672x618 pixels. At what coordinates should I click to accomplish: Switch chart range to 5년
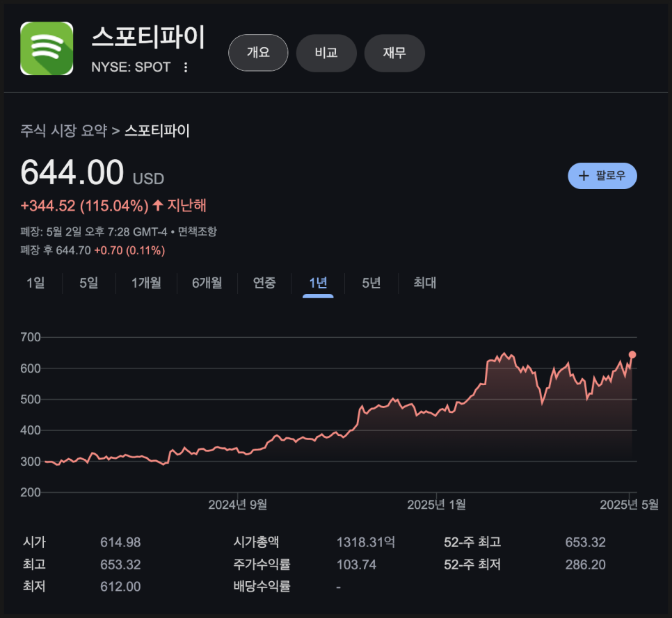pos(371,283)
